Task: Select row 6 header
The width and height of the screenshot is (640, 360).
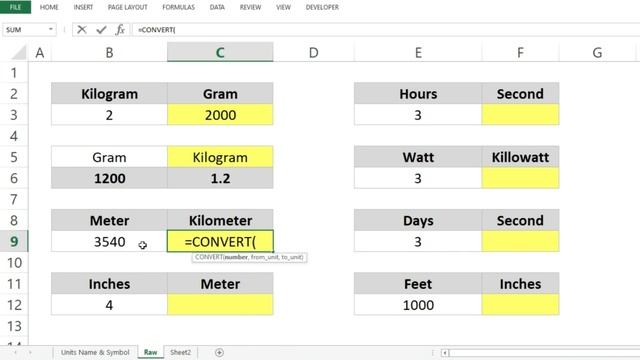Action: click(x=14, y=178)
